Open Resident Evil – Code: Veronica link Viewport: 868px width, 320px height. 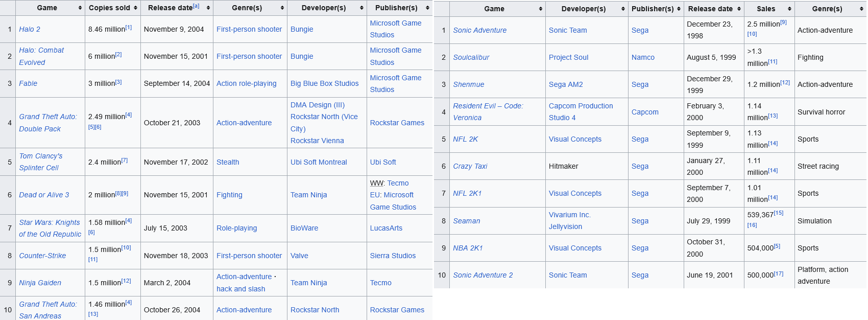(488, 112)
